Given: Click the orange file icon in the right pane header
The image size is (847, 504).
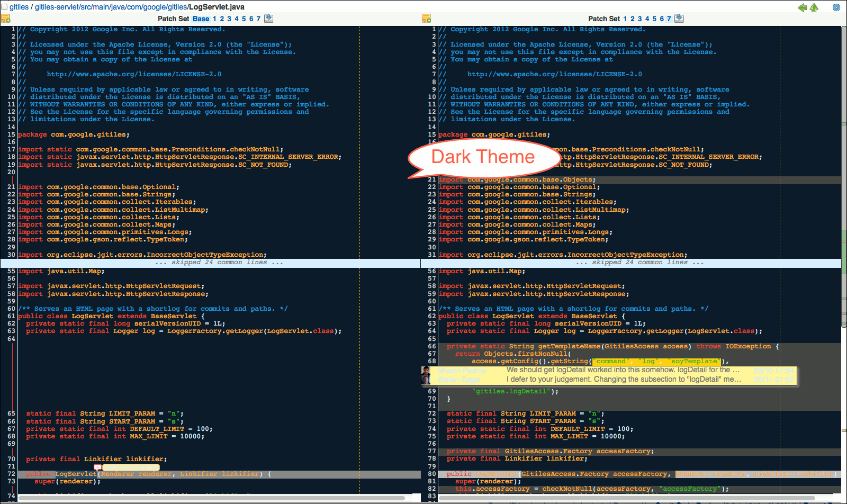Looking at the screenshot, I should point(427,17).
